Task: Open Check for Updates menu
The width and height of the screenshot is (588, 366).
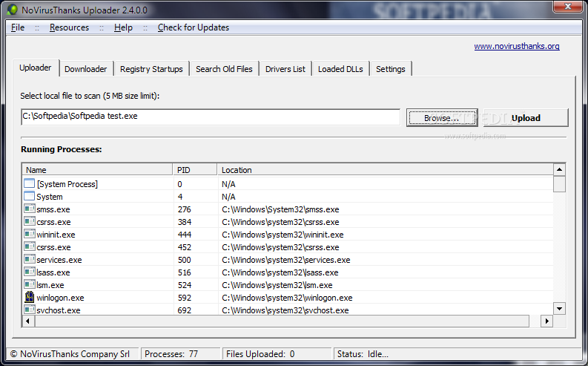Action: (x=193, y=27)
